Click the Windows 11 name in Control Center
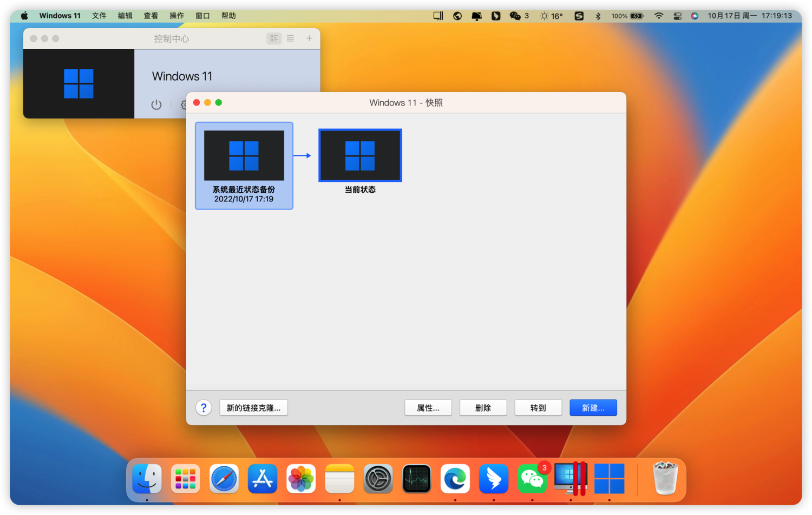This screenshot has height=515, width=812. 182,76
